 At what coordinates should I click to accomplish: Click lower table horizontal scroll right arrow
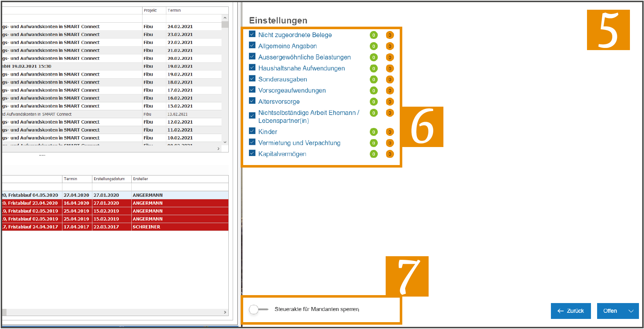point(225,312)
